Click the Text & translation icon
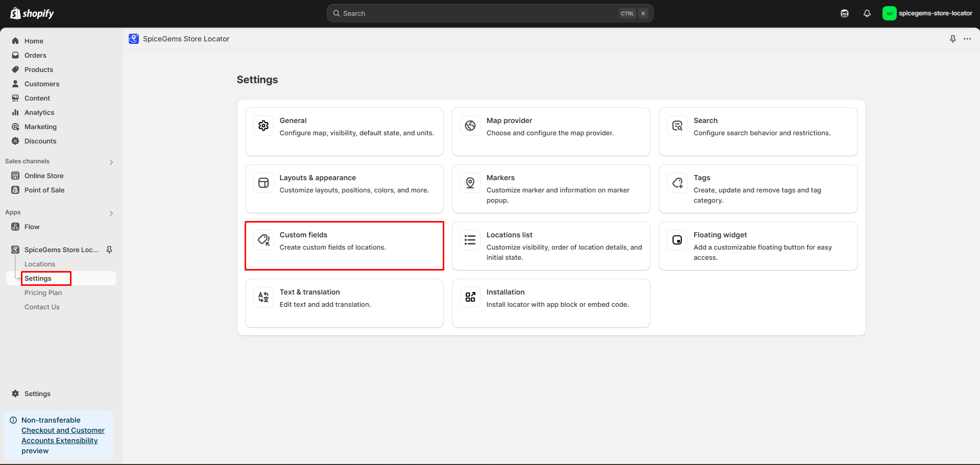The image size is (980, 465). point(264,297)
